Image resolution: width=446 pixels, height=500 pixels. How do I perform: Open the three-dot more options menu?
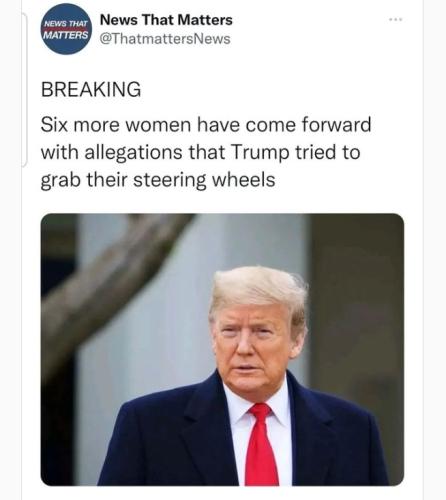tap(396, 20)
